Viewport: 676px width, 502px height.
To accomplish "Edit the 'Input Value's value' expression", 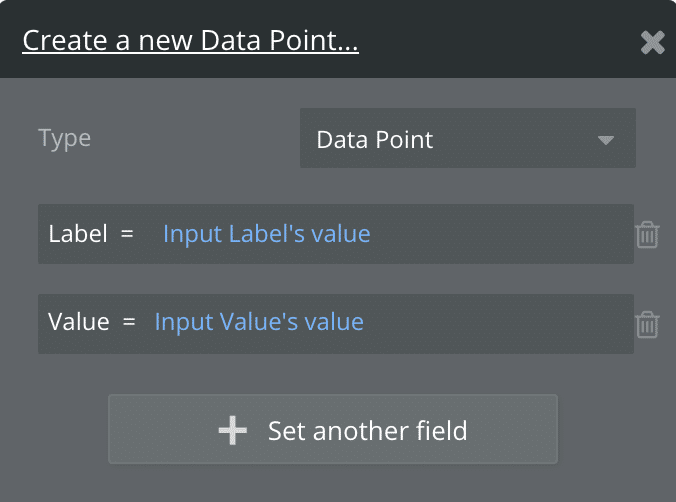I will point(259,322).
